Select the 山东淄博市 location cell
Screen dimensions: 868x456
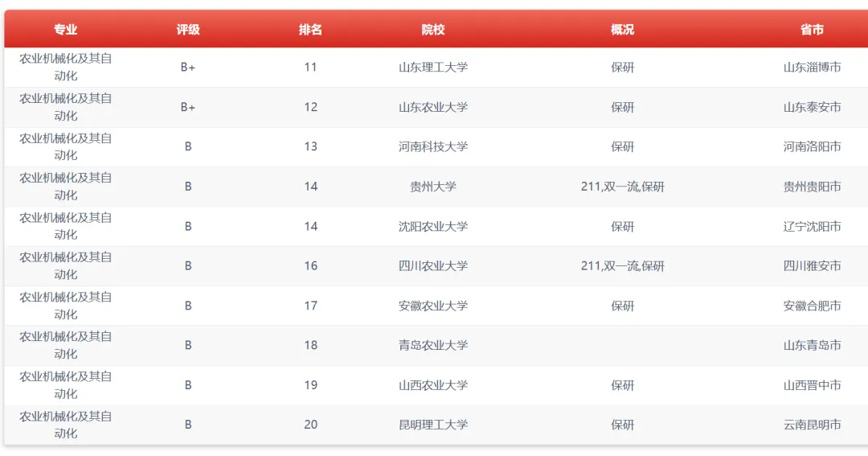click(x=812, y=67)
